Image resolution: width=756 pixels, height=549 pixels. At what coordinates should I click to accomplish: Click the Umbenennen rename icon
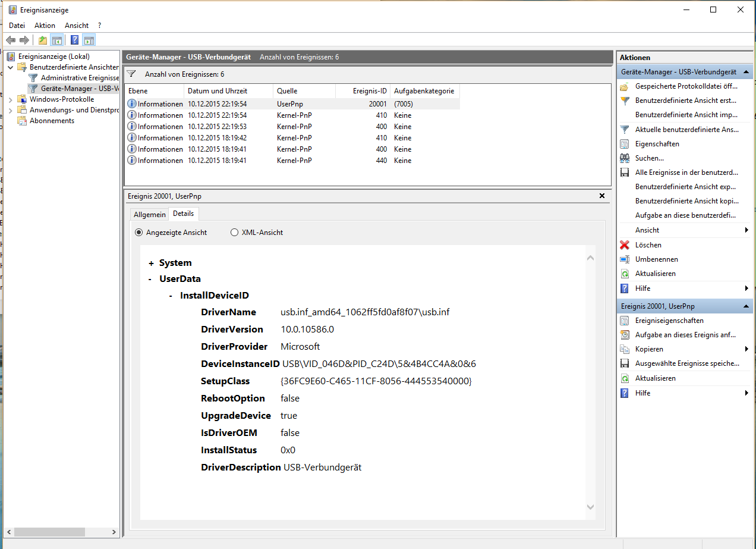625,259
